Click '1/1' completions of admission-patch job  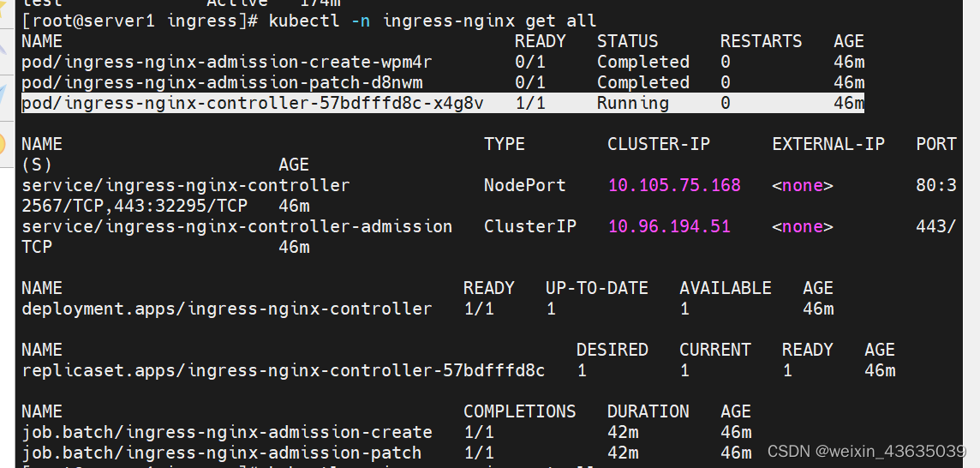479,453
